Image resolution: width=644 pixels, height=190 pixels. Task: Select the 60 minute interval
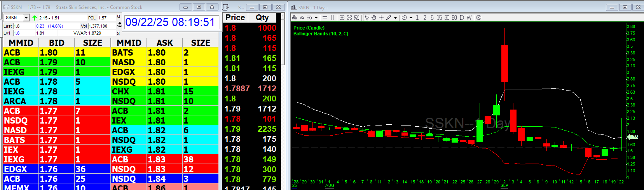(x=454, y=17)
